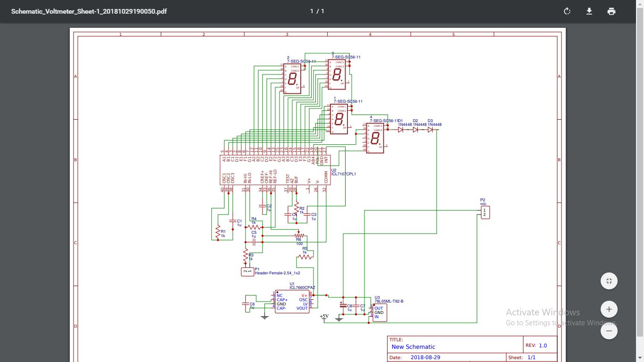
Task: Click the date 2018-08-29
Action: tap(425, 357)
